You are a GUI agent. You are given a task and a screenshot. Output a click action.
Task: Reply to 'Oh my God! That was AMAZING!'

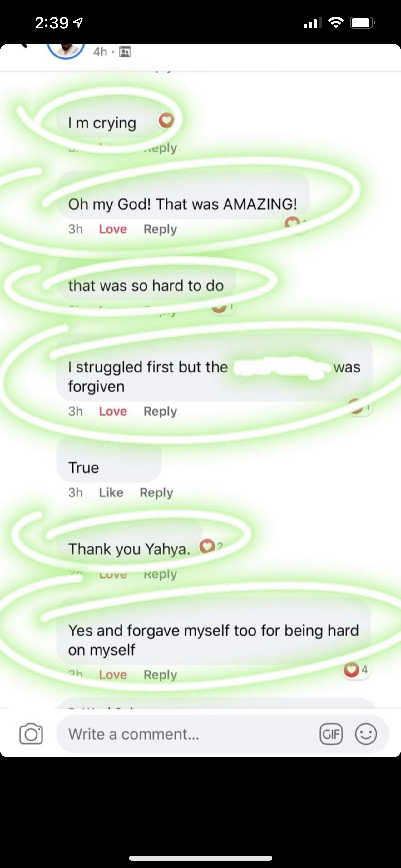(x=160, y=229)
